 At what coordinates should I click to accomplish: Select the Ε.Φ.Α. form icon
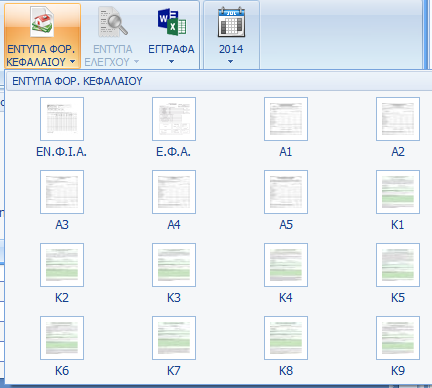[174, 119]
